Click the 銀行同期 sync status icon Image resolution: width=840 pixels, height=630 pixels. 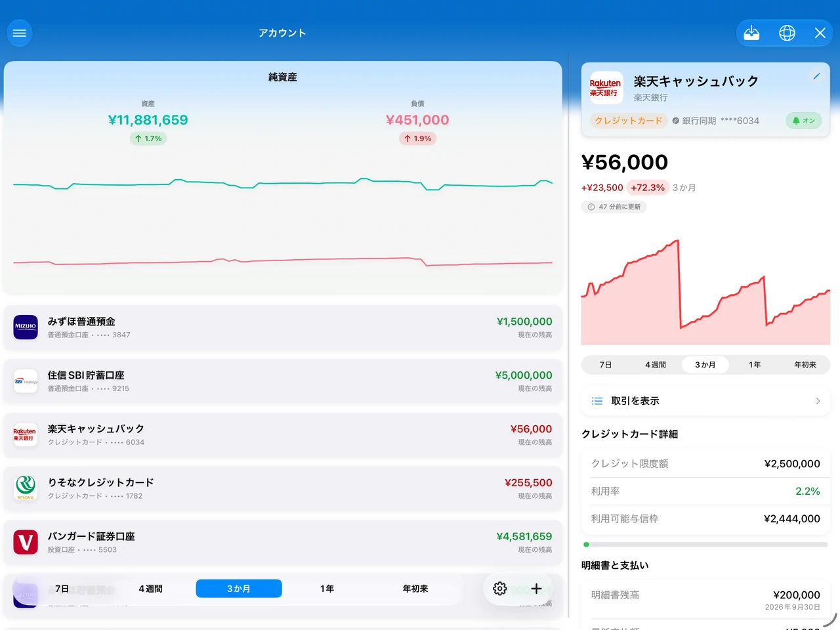tap(676, 121)
